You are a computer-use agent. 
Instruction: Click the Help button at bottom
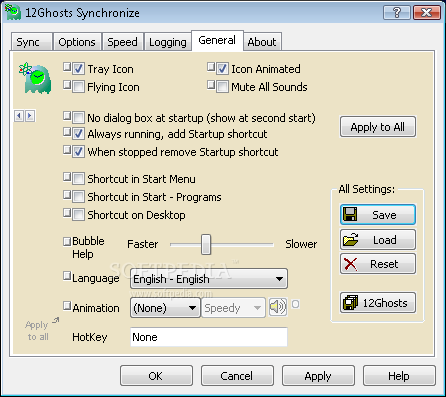pyautogui.click(x=399, y=376)
